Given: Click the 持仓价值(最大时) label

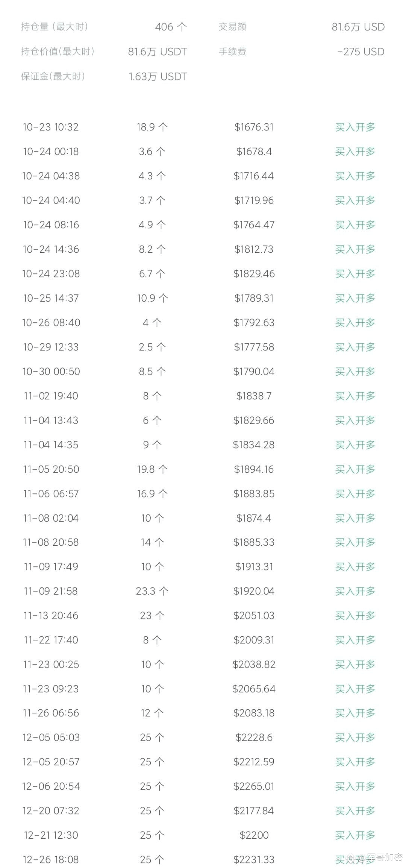Looking at the screenshot, I should click(58, 52).
